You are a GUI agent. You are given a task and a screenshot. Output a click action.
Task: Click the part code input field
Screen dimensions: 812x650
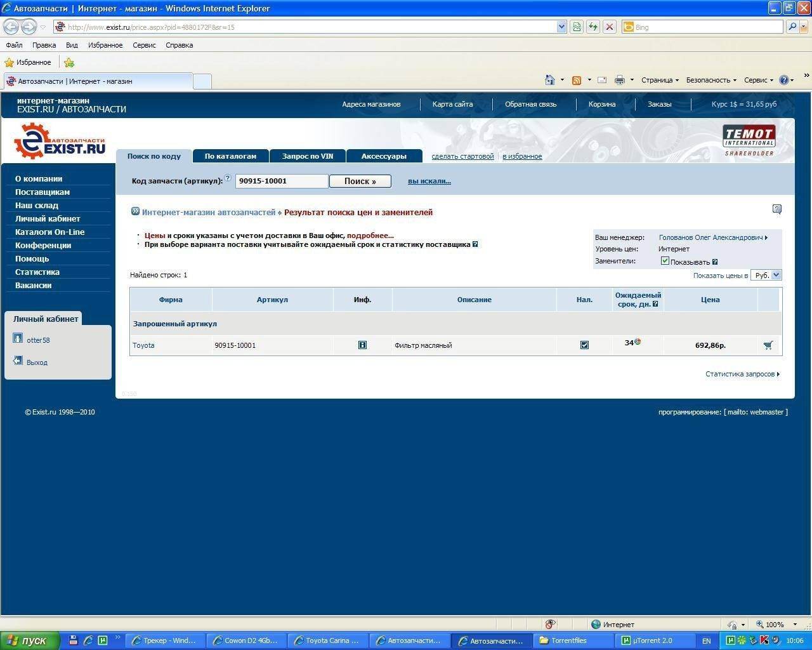tap(282, 181)
